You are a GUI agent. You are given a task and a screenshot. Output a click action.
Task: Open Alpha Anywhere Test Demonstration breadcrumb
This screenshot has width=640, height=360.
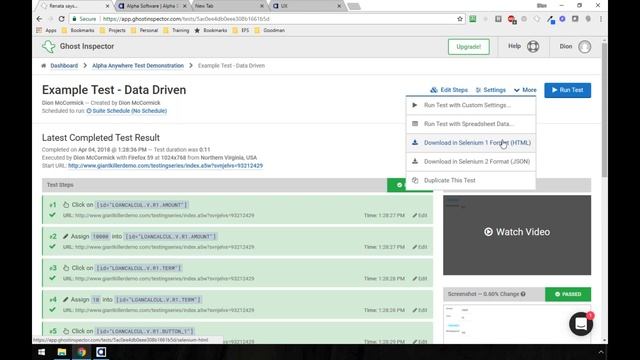[138, 66]
